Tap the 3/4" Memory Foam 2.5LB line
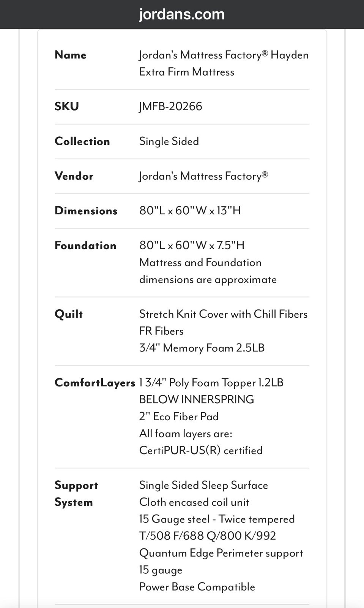Image resolution: width=364 pixels, height=608 pixels. [202, 348]
